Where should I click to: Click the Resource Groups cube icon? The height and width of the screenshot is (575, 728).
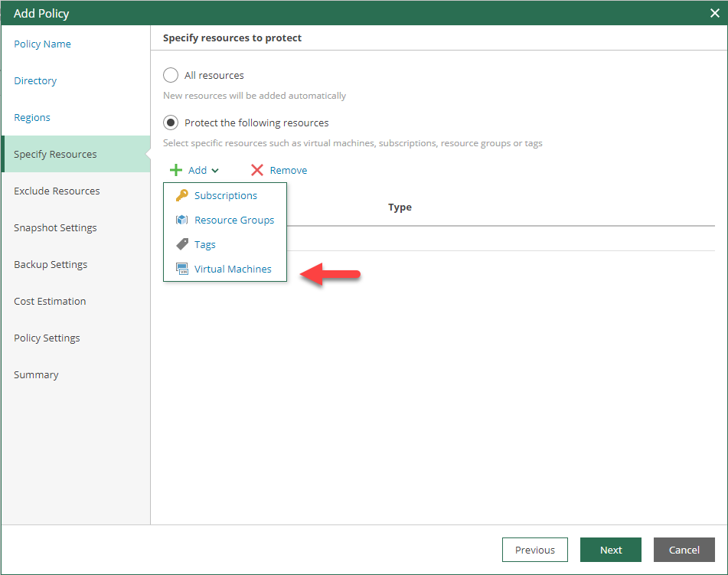tap(182, 220)
